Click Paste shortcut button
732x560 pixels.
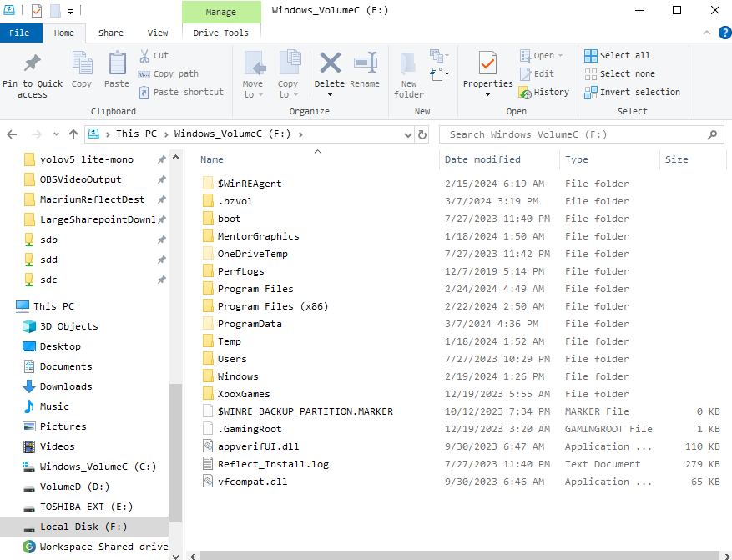tap(181, 92)
